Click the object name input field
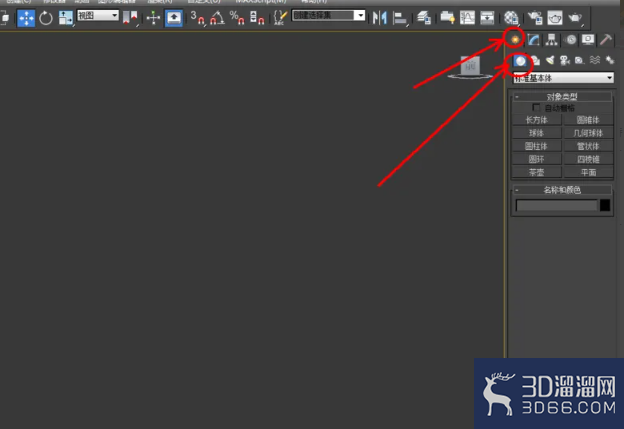 [x=557, y=205]
